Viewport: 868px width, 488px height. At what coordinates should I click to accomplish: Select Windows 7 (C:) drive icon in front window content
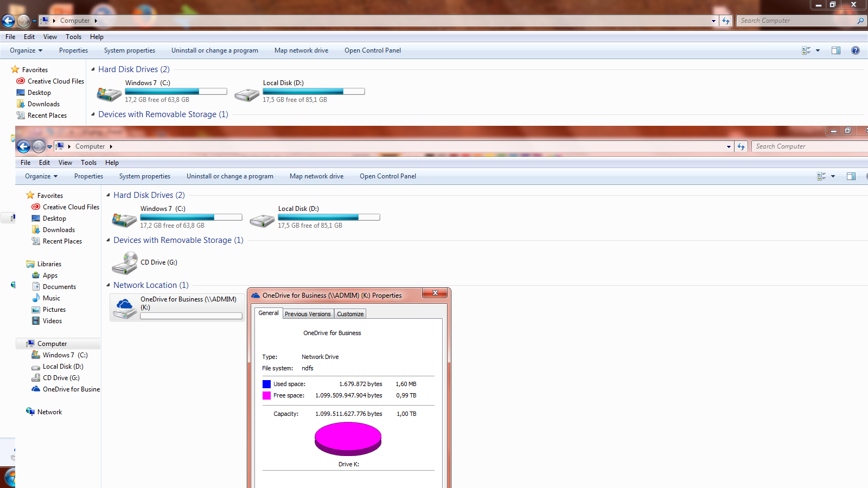click(x=124, y=219)
